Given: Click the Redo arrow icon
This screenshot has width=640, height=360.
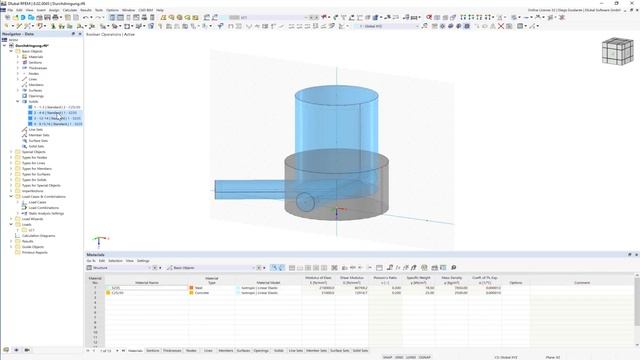Looking at the screenshot, I should click(x=98, y=18).
